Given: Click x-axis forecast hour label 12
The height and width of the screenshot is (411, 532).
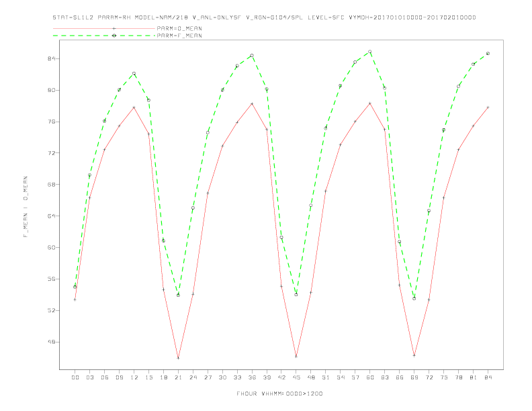Looking at the screenshot, I should (134, 377).
